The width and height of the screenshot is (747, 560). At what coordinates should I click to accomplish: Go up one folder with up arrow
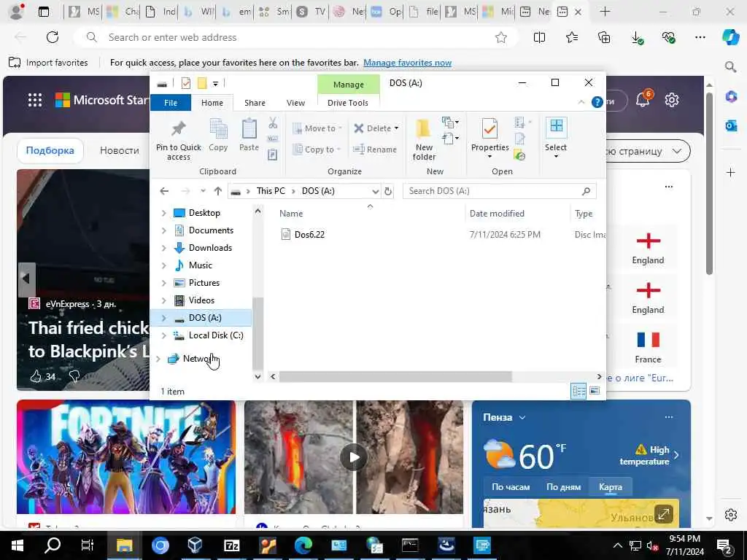coord(217,191)
